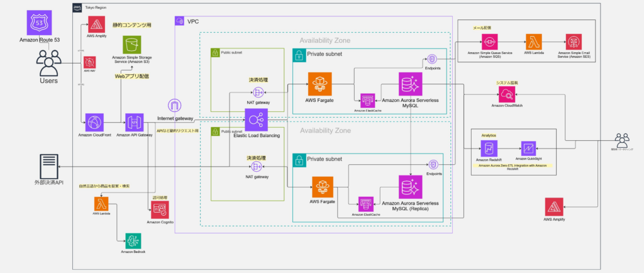Click the Aurora Serverless MySQL (Replica) icon
Image resolution: width=644 pixels, height=273 pixels.
click(410, 187)
